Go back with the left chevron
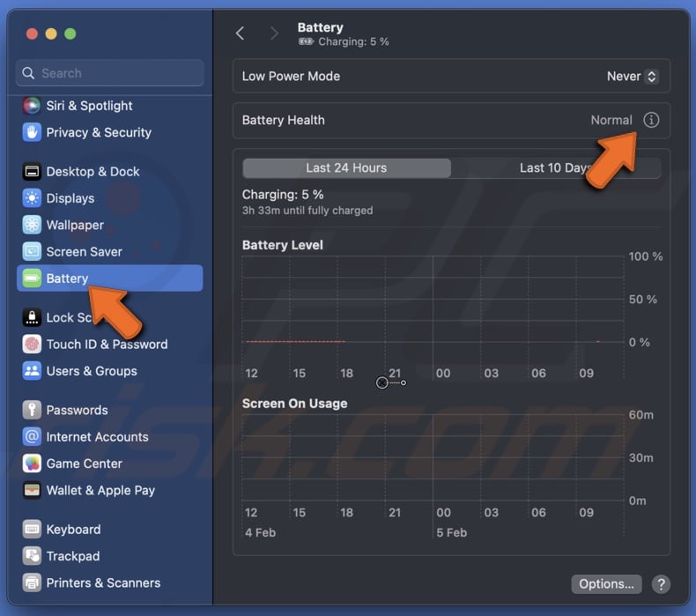The width and height of the screenshot is (696, 616). (x=241, y=33)
